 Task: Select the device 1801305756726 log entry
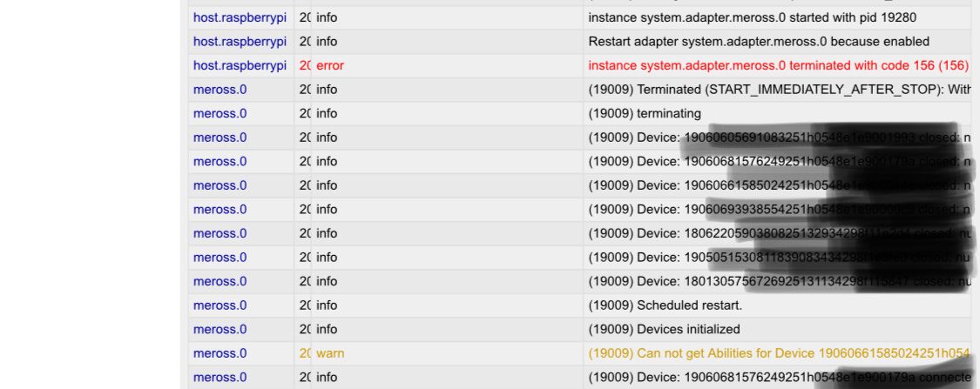[779, 282]
